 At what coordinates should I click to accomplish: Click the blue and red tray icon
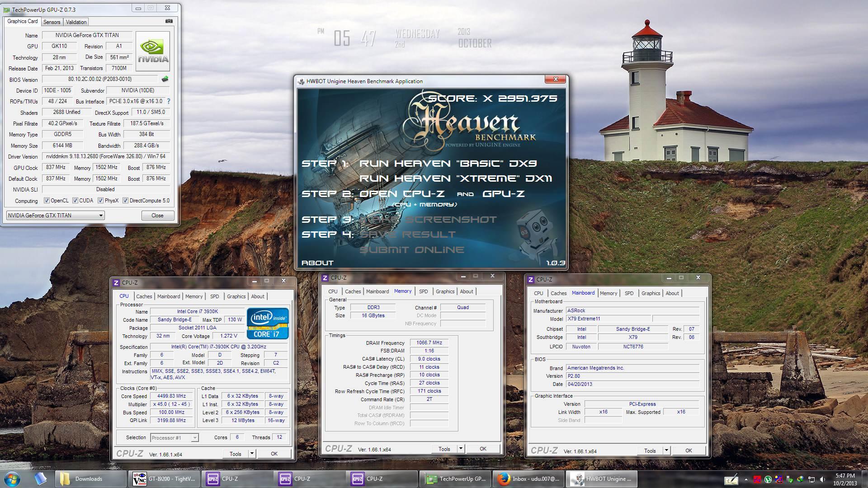[x=779, y=479]
